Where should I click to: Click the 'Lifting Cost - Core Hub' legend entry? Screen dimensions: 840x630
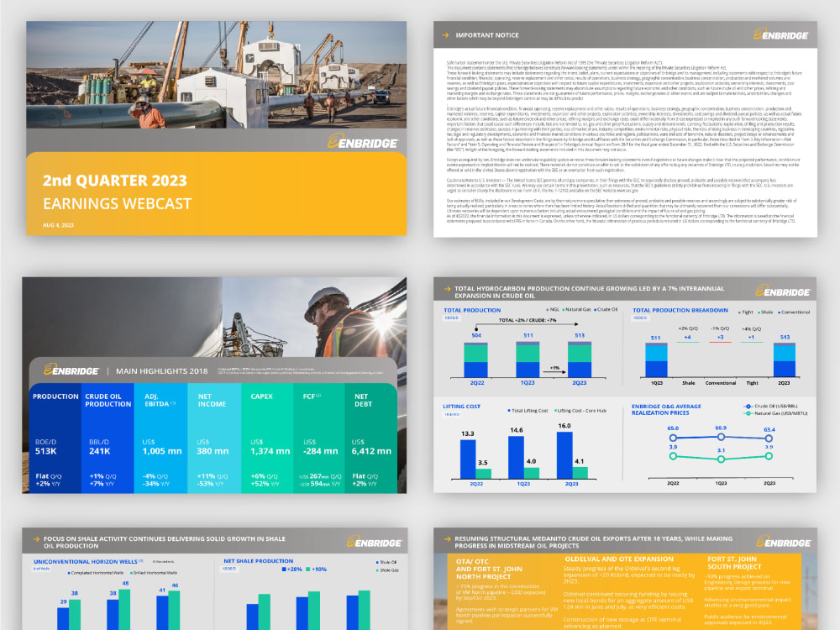pyautogui.click(x=580, y=411)
